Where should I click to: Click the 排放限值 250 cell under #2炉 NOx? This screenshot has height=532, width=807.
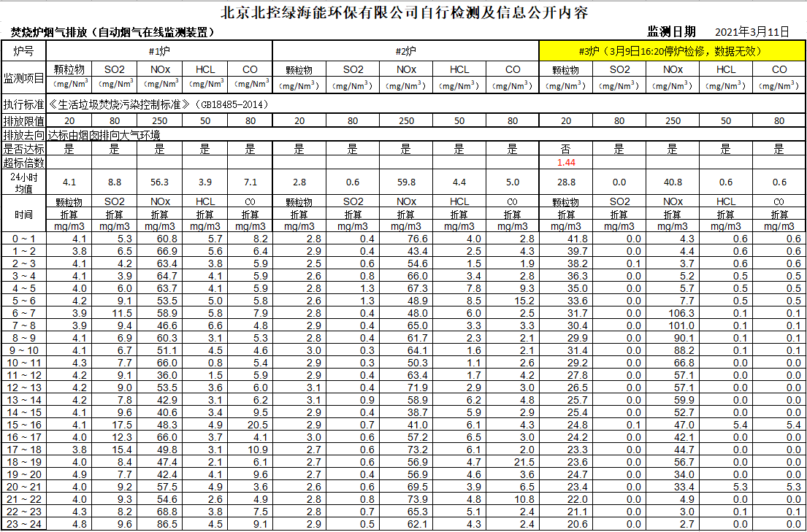(x=405, y=121)
